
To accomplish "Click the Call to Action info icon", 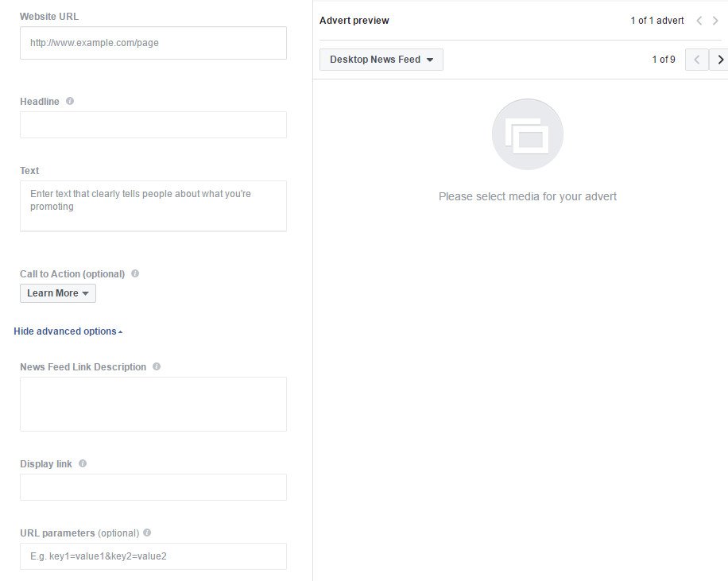I will click(135, 273).
